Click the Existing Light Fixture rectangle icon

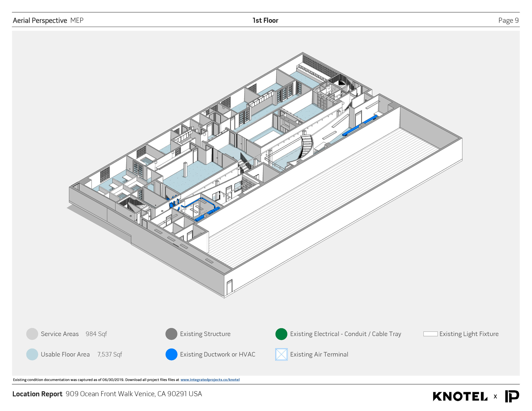[x=430, y=334]
